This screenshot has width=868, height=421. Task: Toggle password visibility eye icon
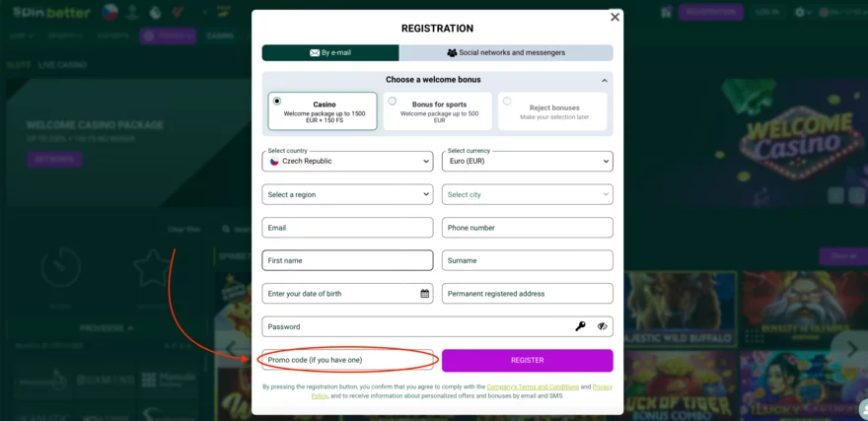tap(602, 326)
